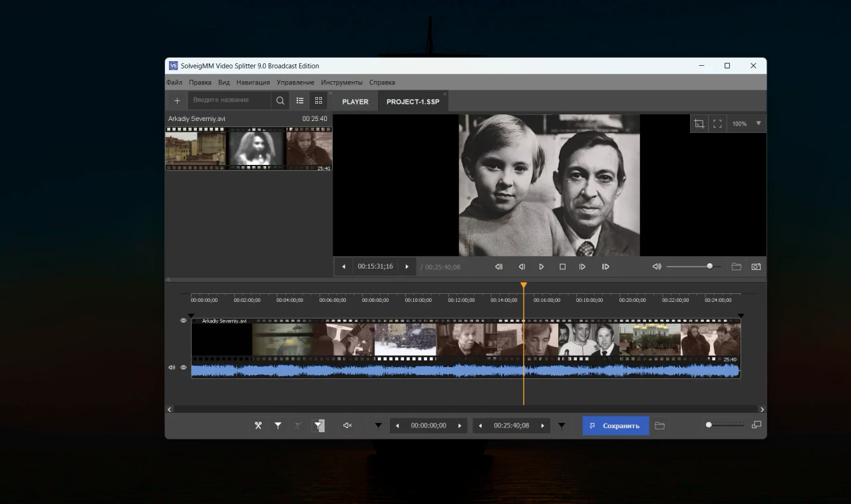Switch to the PLAYER tab
The image size is (851, 504).
355,102
